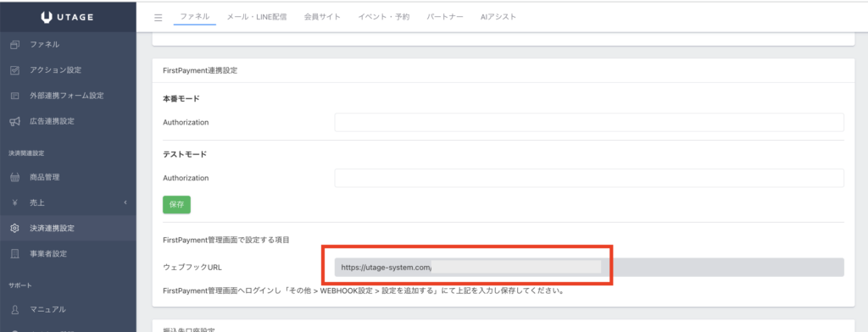Click the building icon for 事業者設定

[x=15, y=254]
